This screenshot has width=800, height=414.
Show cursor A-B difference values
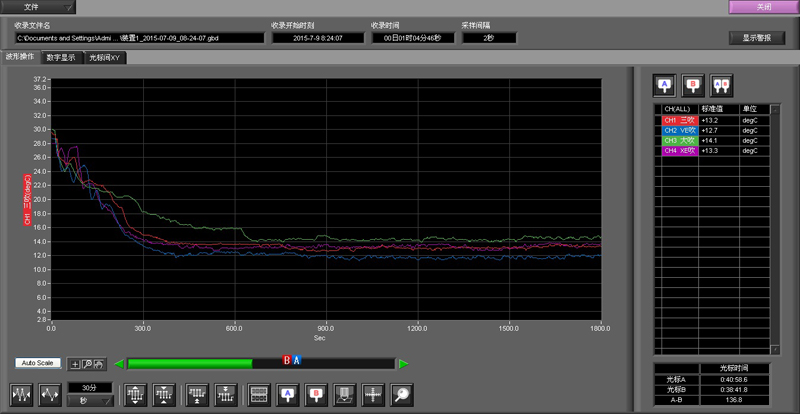[x=721, y=85]
